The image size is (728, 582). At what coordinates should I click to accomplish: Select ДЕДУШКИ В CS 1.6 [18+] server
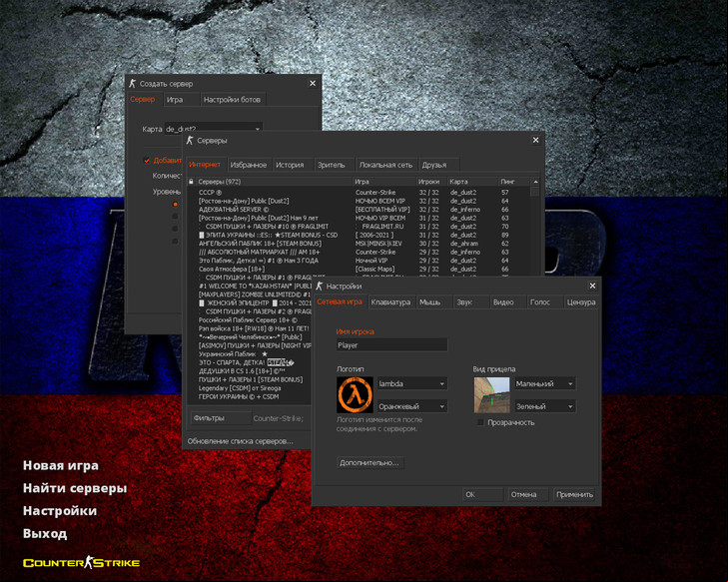[251, 370]
